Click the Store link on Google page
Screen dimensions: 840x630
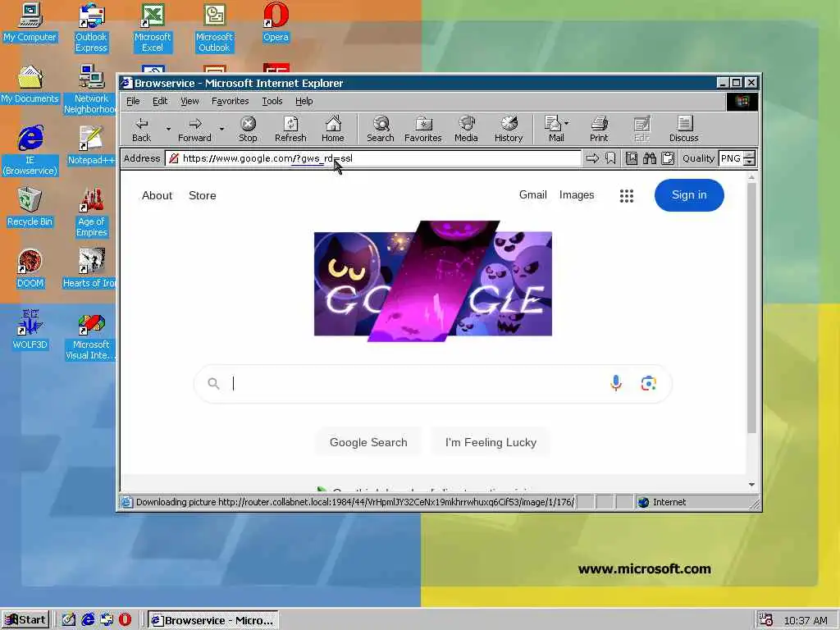(203, 195)
